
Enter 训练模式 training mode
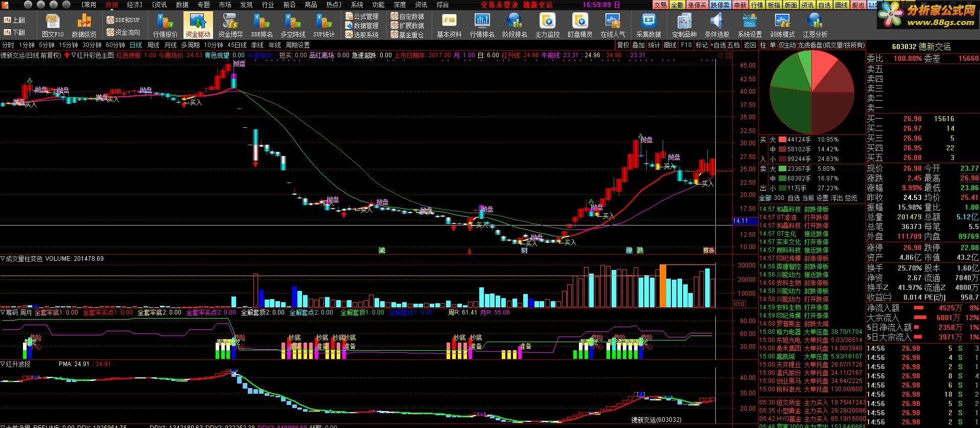pos(782,26)
